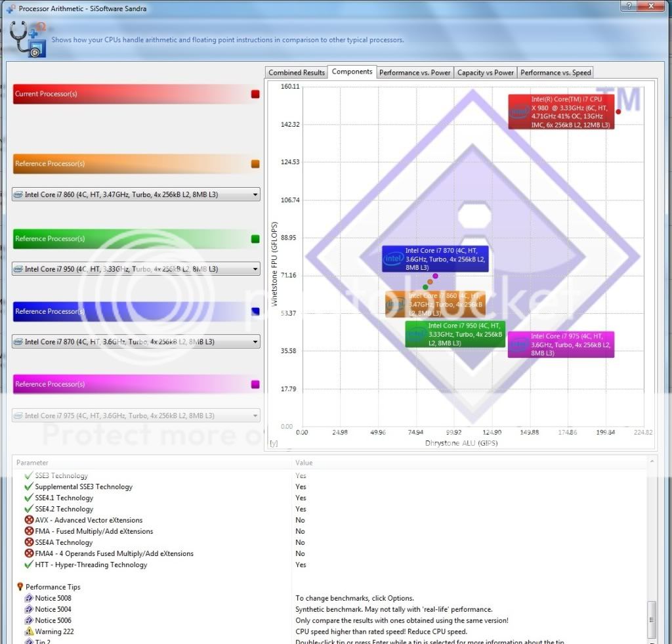
Task: Click the red cross icon beside SSE4A Technology
Action: [x=29, y=542]
